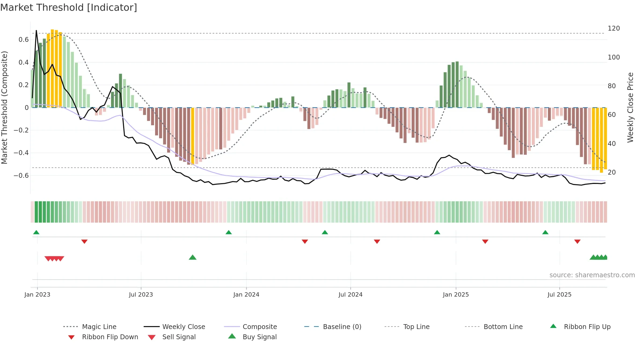
Task: Toggle the Bottom Line legend entry
Action: (x=494, y=327)
